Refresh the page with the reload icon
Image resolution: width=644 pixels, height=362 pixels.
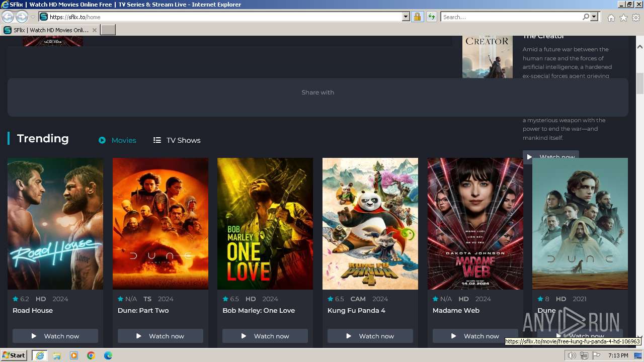pyautogui.click(x=431, y=17)
